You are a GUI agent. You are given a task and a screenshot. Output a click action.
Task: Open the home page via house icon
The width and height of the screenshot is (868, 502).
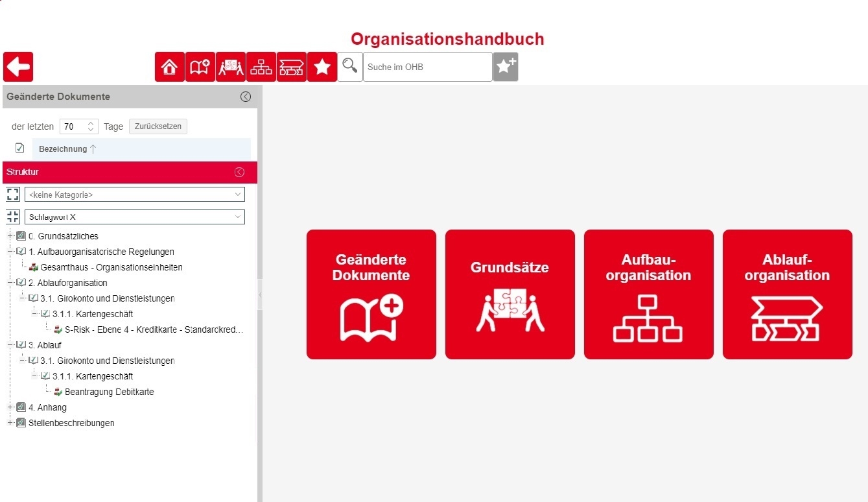pos(170,67)
